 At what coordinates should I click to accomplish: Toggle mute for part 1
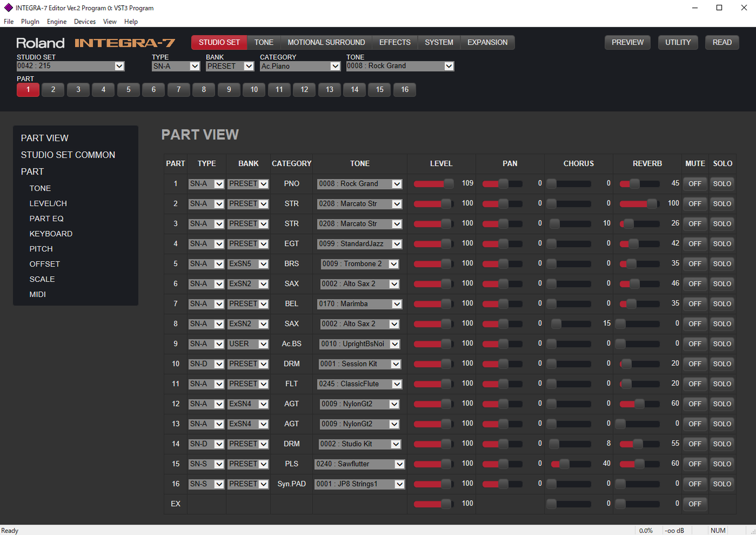[x=695, y=184]
